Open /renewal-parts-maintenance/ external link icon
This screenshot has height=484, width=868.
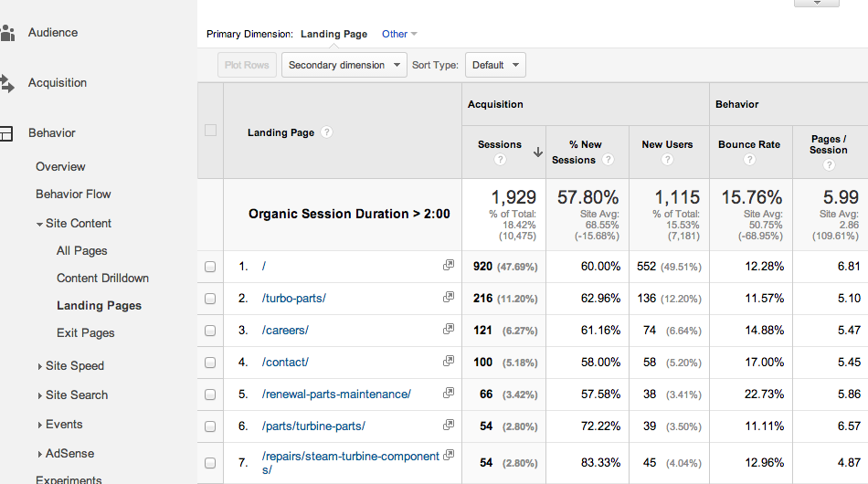pyautogui.click(x=449, y=393)
